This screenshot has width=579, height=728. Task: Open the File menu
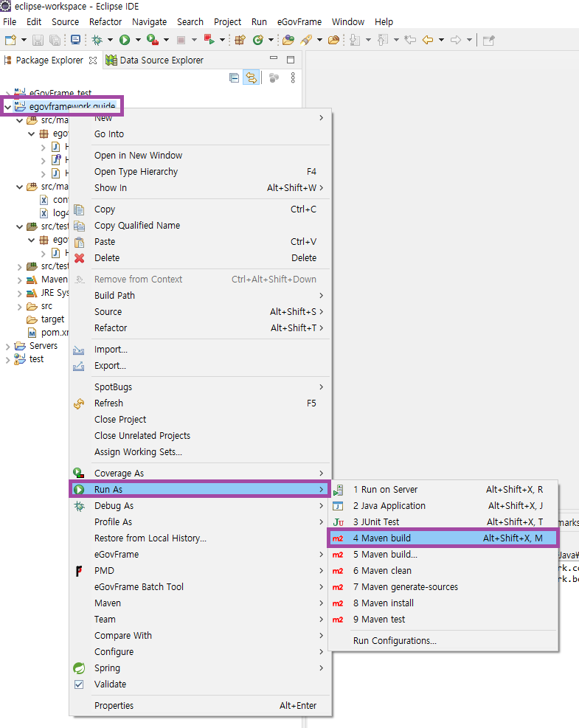click(10, 22)
